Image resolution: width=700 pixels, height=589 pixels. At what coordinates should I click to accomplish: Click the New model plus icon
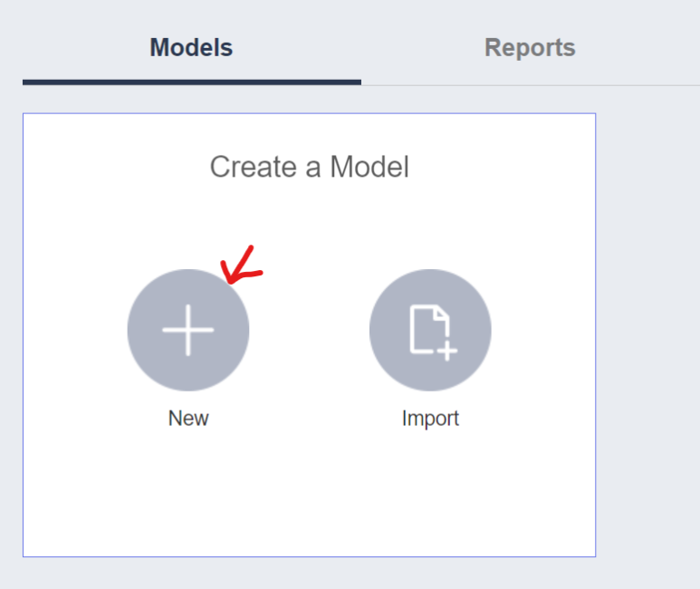tap(188, 330)
